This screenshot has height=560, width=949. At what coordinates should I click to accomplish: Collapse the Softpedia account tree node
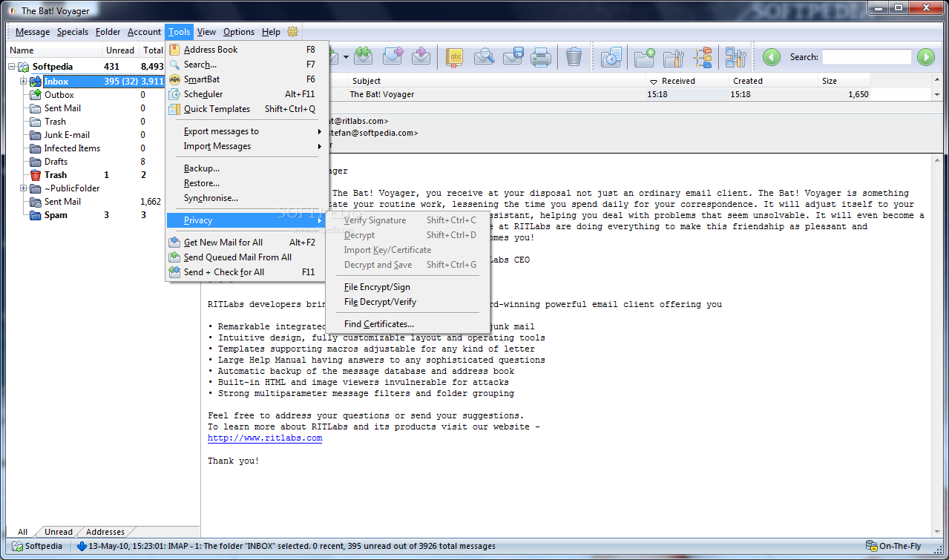[x=12, y=67]
